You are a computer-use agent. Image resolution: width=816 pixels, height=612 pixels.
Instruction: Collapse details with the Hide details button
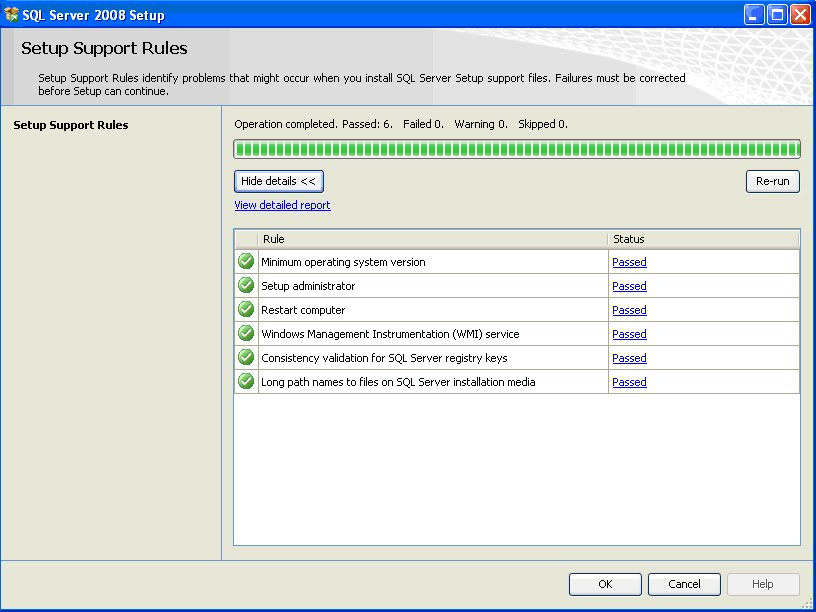coord(278,181)
